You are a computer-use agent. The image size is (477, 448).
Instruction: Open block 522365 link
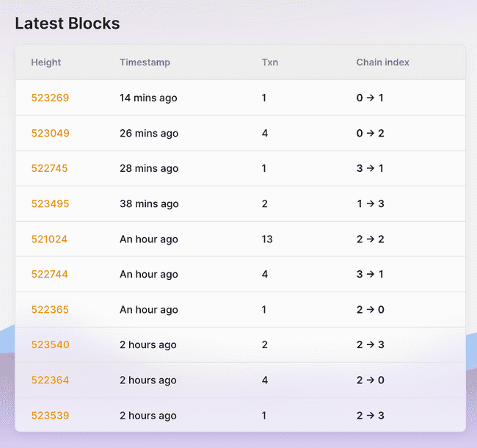50,309
